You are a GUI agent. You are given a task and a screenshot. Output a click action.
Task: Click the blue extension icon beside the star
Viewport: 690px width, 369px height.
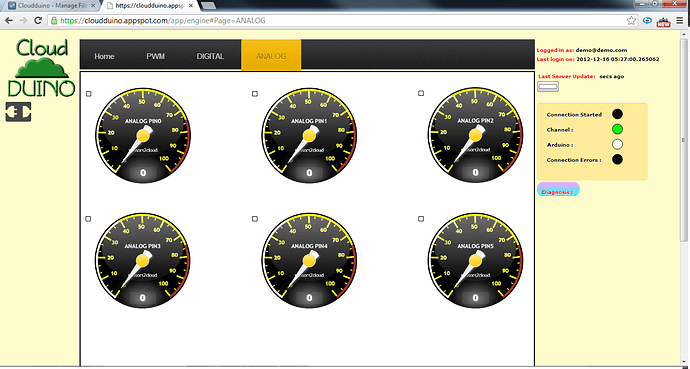647,21
